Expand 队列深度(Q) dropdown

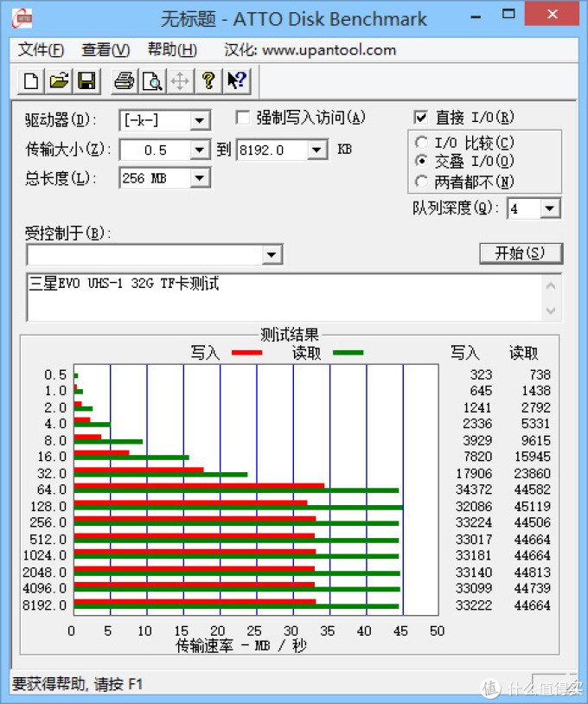[x=550, y=208]
